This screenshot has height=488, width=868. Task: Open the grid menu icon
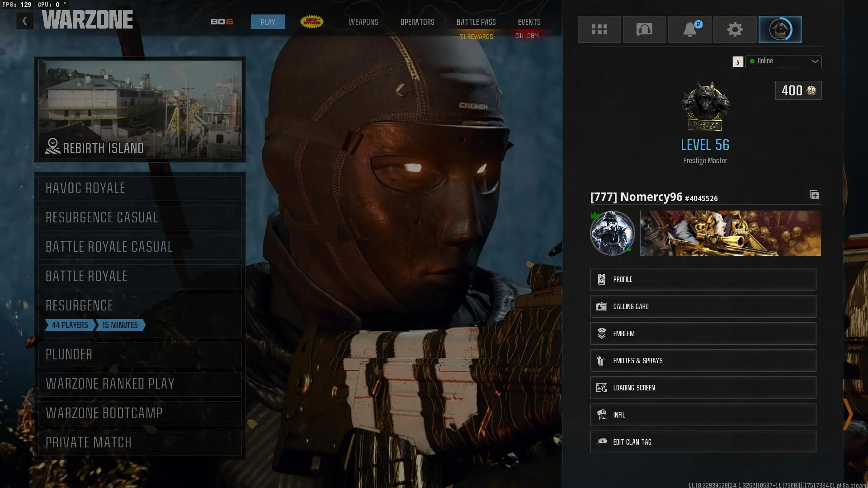(599, 29)
